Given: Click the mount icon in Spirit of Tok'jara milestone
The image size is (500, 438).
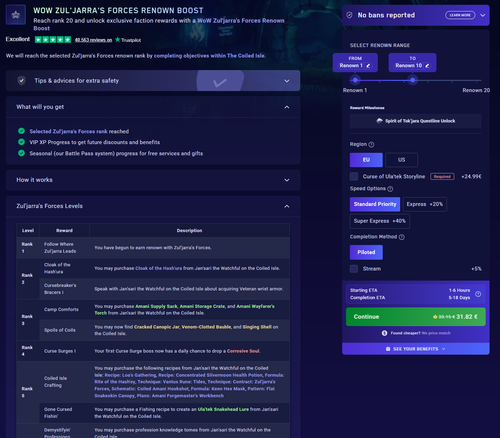Looking at the screenshot, I should pos(380,121).
